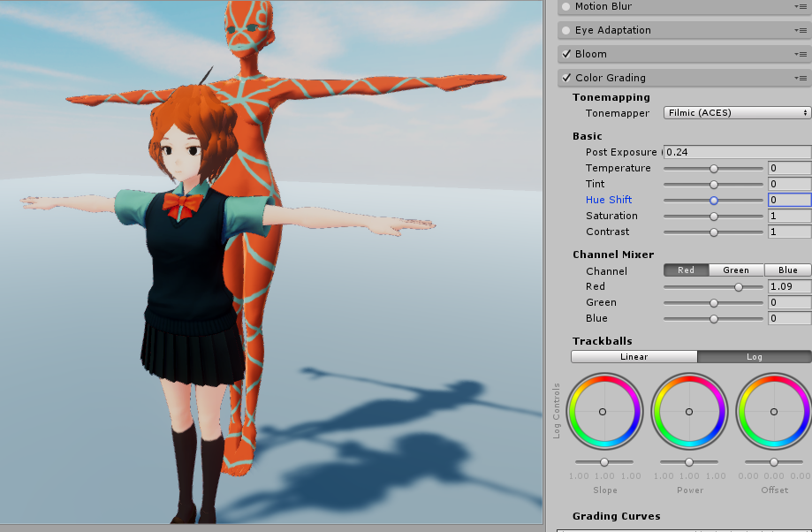
Task: Click the Tonemapper label
Action: point(618,113)
